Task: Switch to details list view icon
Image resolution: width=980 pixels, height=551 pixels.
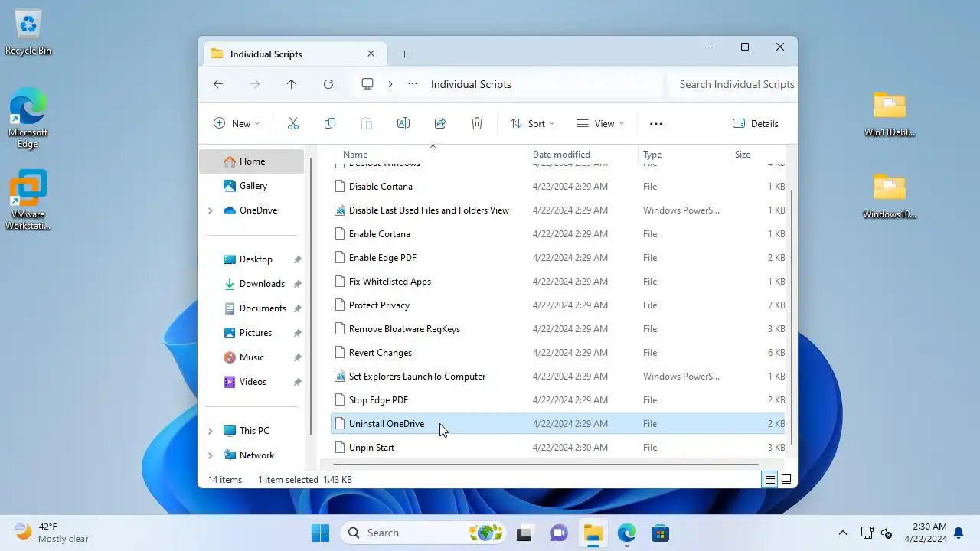Action: 769,480
